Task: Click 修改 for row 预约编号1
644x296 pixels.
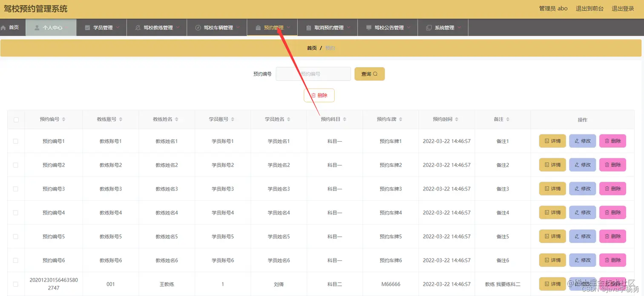Action: pyautogui.click(x=583, y=141)
